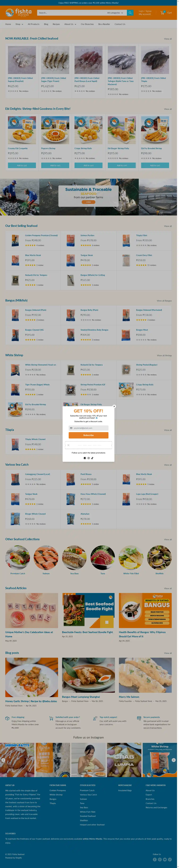Image resolution: width=179 pixels, height=868 pixels.
Task: Open the Recipes menu item
Action: 56,24
